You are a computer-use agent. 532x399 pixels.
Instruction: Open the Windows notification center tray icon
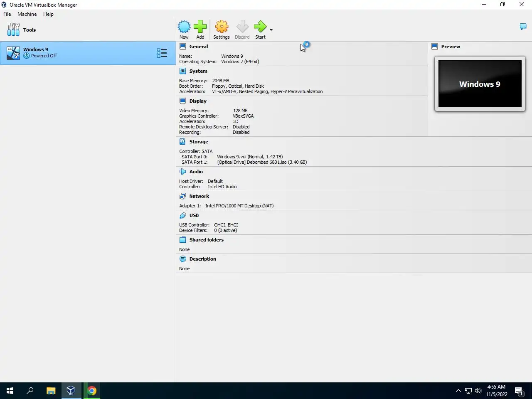[x=519, y=391]
